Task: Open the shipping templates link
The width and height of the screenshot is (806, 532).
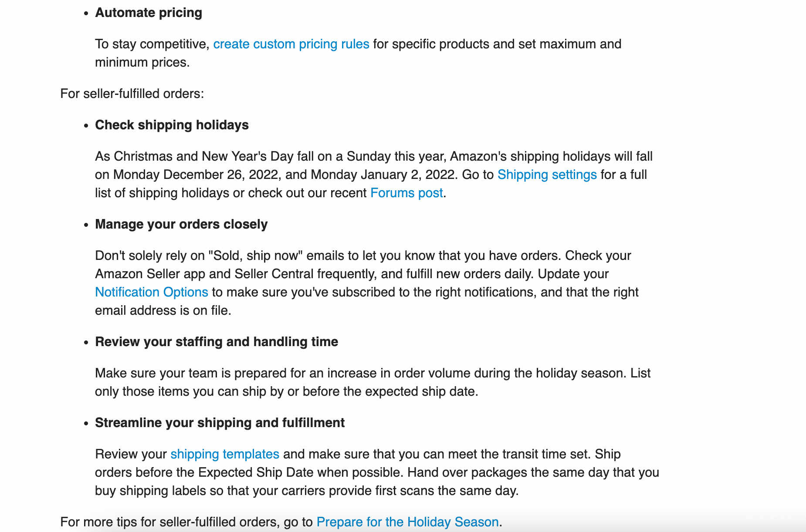Action: (225, 454)
